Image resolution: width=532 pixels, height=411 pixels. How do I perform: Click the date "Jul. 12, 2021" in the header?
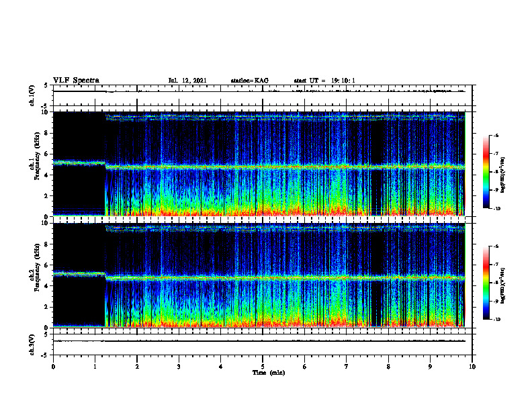tap(187, 81)
